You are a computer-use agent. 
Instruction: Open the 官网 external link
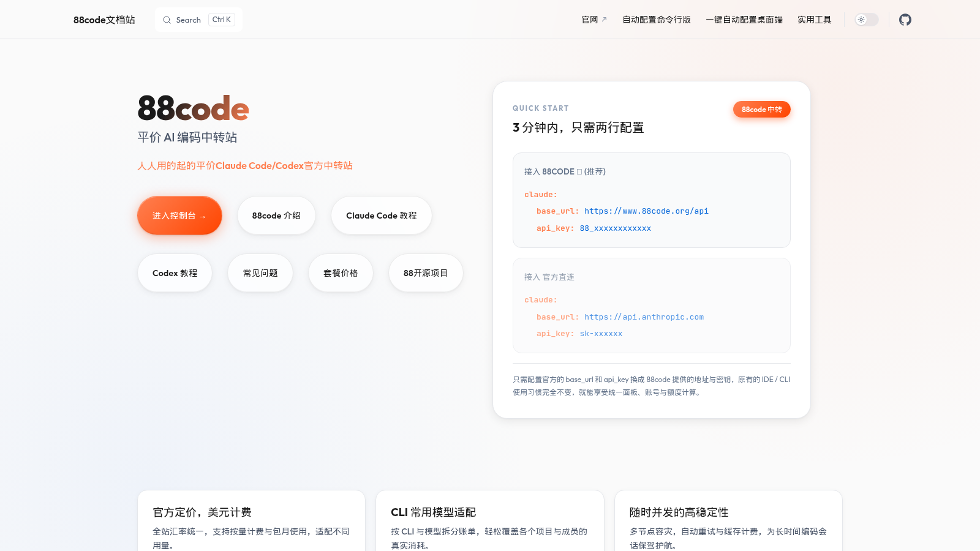pyautogui.click(x=594, y=20)
